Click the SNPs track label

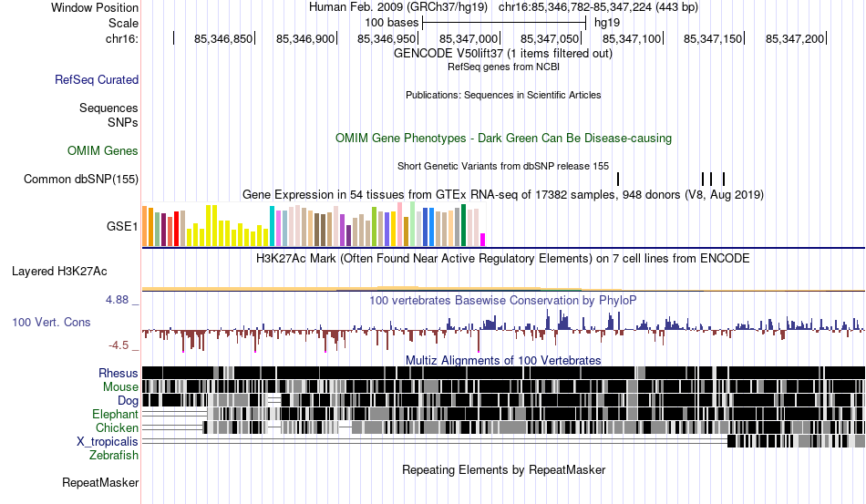click(x=123, y=122)
